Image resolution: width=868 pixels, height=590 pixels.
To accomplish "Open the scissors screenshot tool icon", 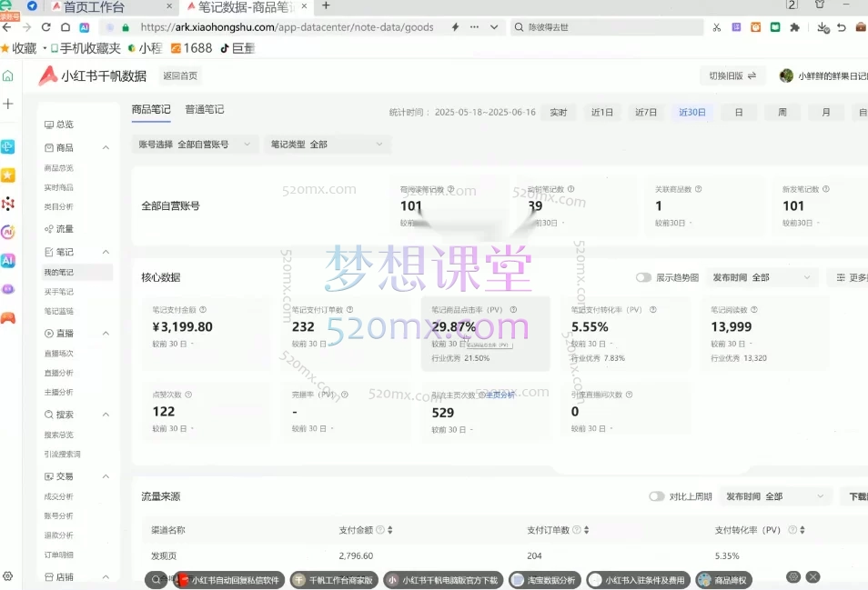I will [x=716, y=27].
